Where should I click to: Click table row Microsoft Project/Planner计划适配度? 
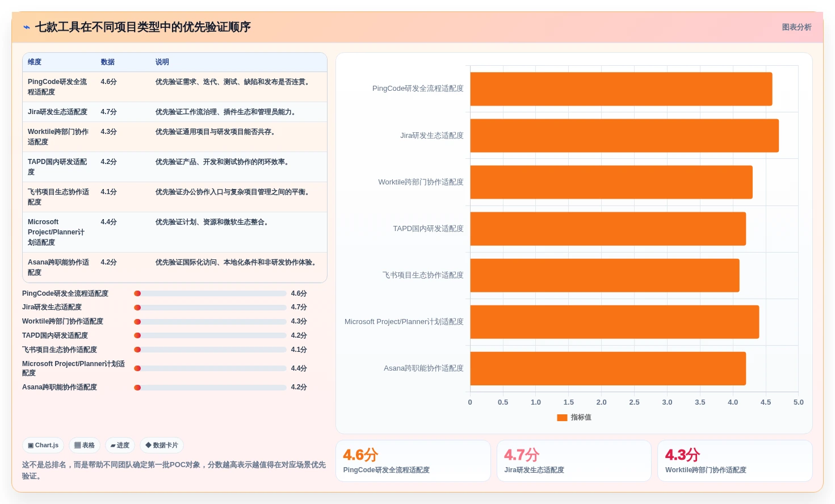[x=175, y=232]
